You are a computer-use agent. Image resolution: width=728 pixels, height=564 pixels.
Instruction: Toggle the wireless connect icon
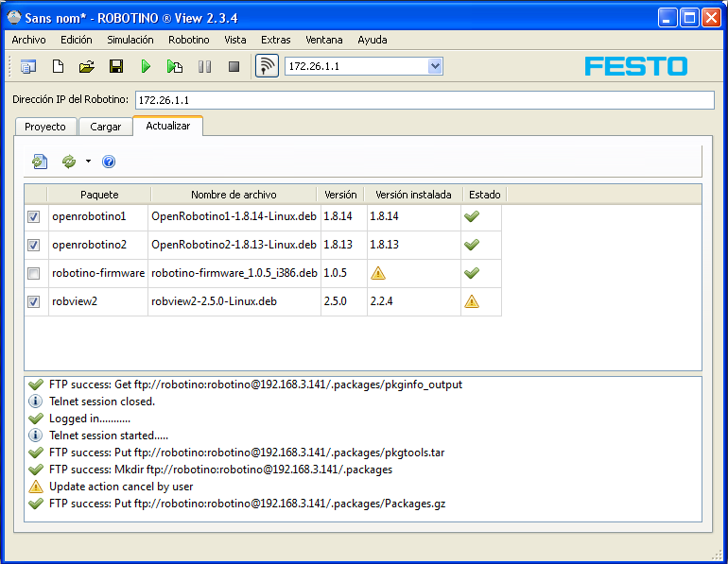coord(268,66)
